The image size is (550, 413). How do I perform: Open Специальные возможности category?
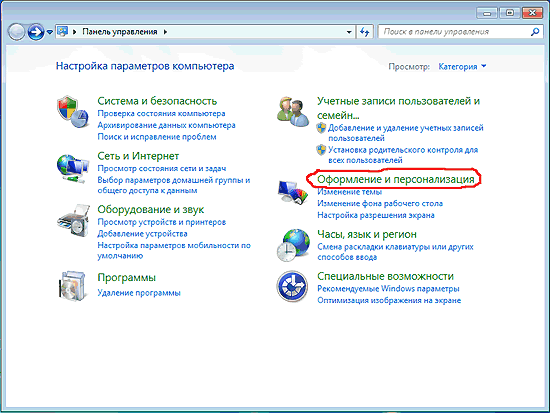click(x=385, y=276)
